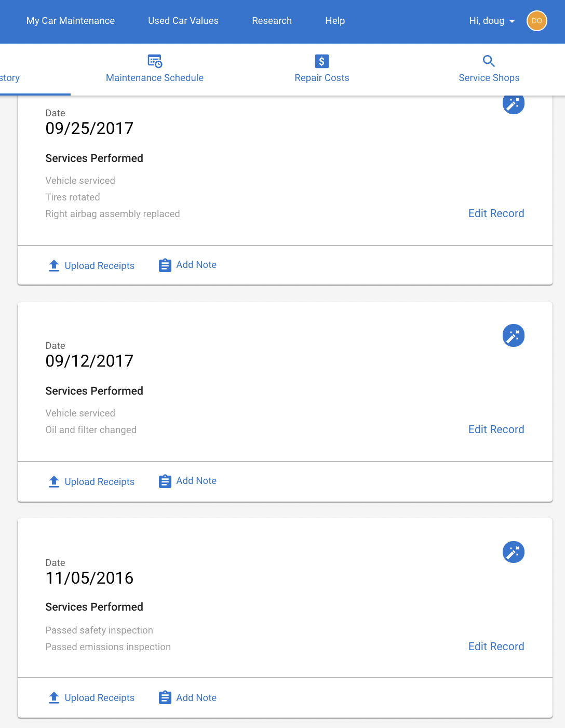The image size is (565, 728).
Task: Click the Service Shops search icon
Action: (489, 61)
